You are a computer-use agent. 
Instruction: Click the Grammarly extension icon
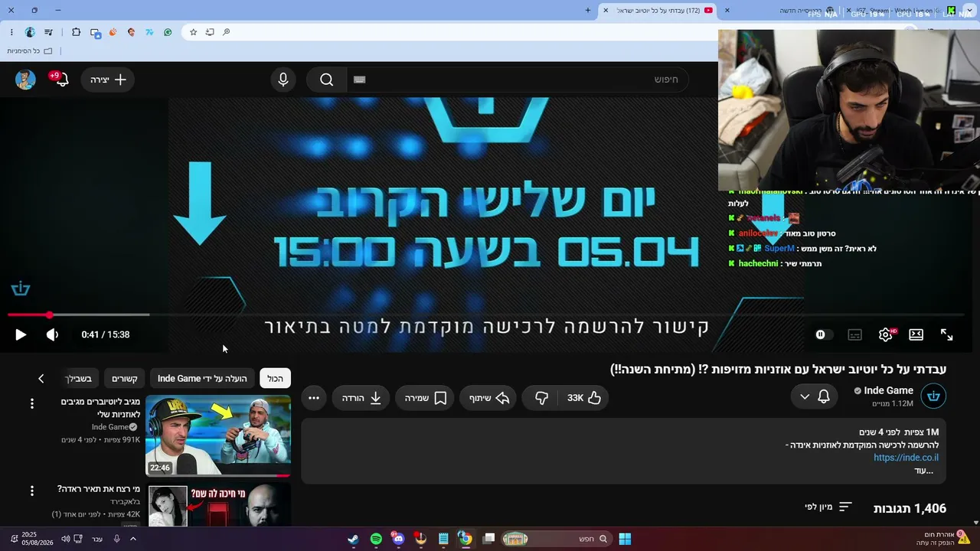pos(168,32)
